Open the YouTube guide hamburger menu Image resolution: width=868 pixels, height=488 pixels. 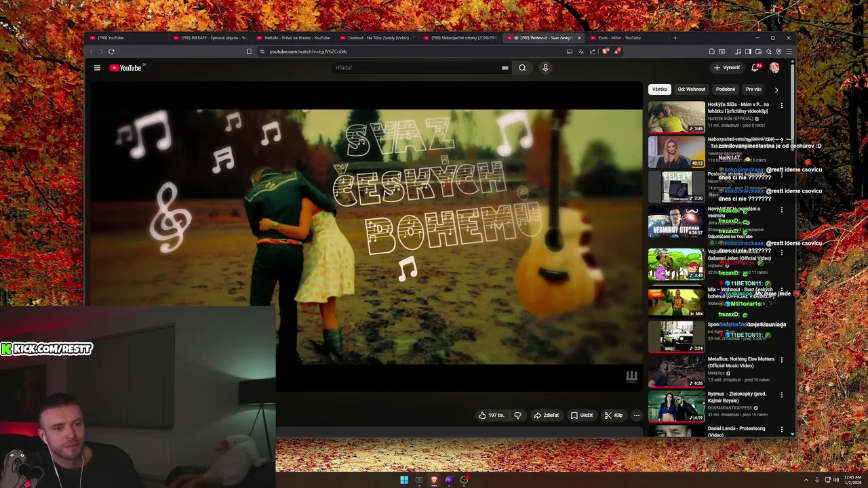97,68
